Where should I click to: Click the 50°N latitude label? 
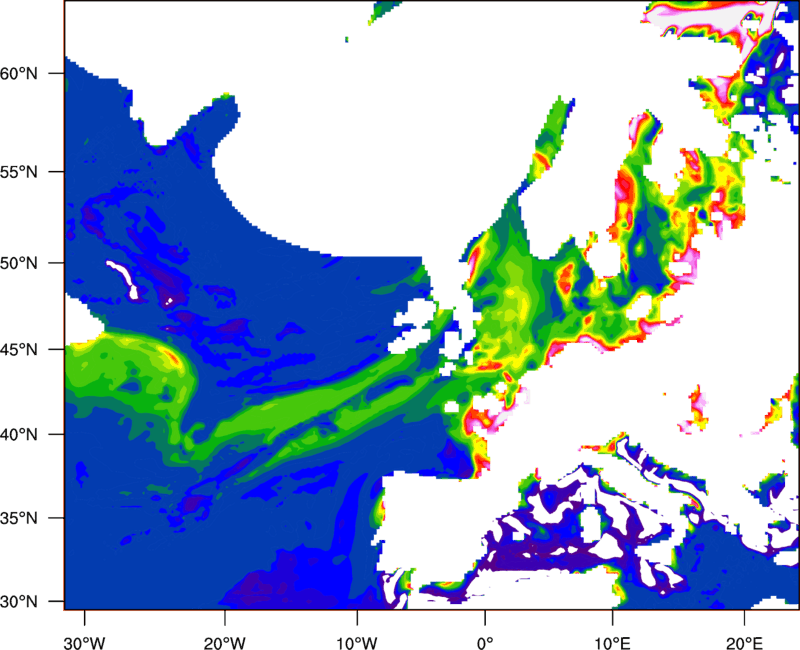pos(19,263)
